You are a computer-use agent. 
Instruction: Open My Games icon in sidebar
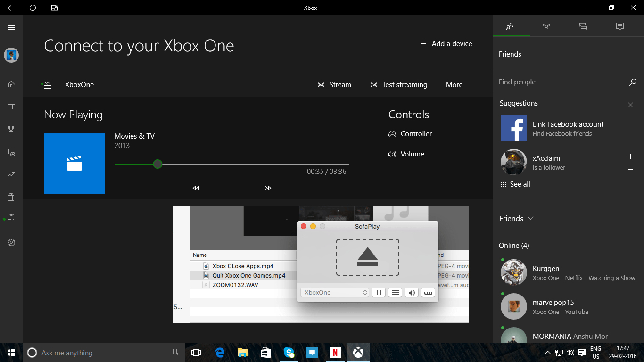[11, 107]
